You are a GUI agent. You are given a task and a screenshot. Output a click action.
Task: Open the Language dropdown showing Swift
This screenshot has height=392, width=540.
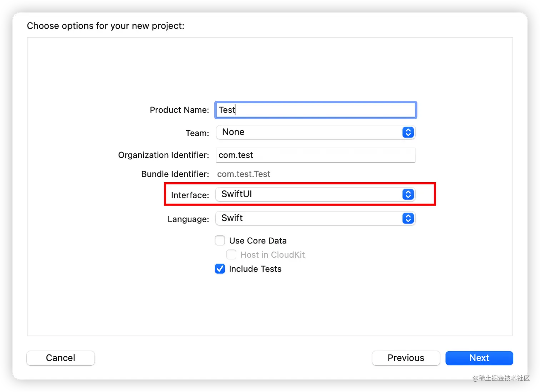pos(315,218)
